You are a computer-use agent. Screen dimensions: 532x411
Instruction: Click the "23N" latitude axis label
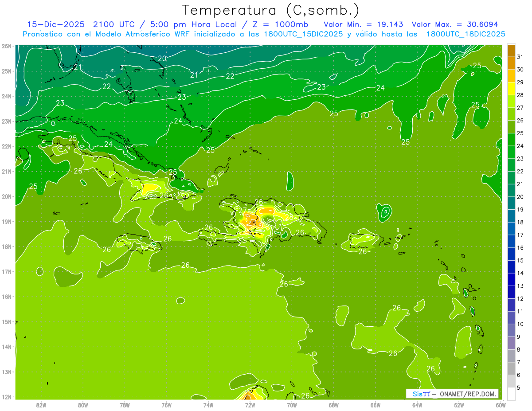tap(6, 121)
